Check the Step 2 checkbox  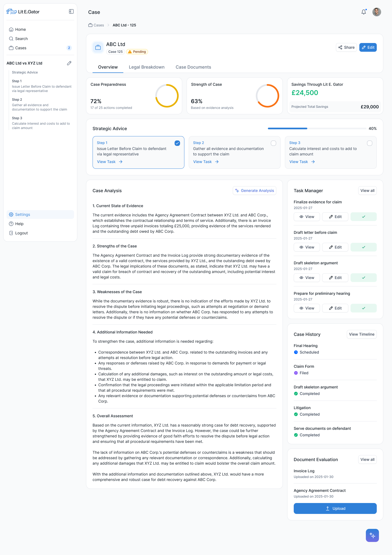[273, 143]
